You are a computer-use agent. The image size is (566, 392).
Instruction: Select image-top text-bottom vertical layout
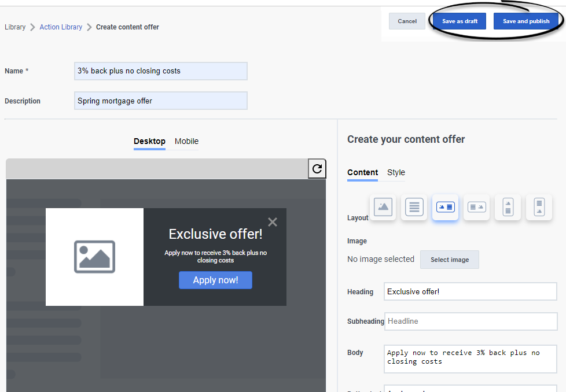pos(508,208)
